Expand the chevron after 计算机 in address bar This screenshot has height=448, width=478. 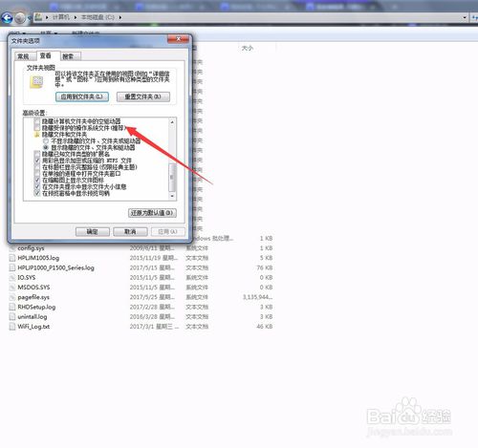tap(76, 17)
